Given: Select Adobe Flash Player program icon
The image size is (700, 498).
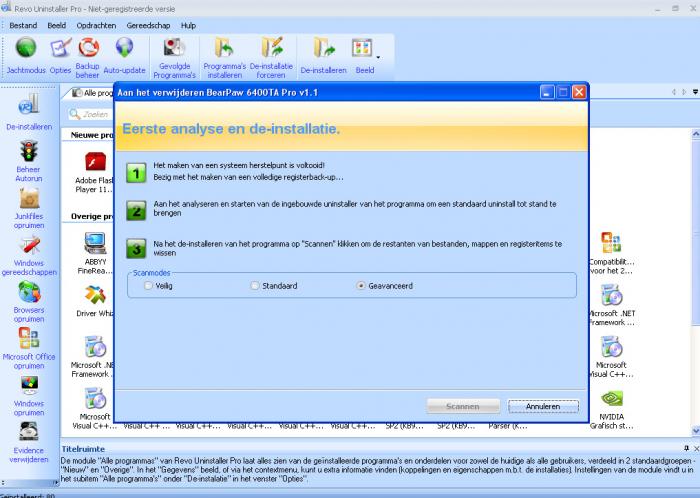Looking at the screenshot, I should coord(95,162).
